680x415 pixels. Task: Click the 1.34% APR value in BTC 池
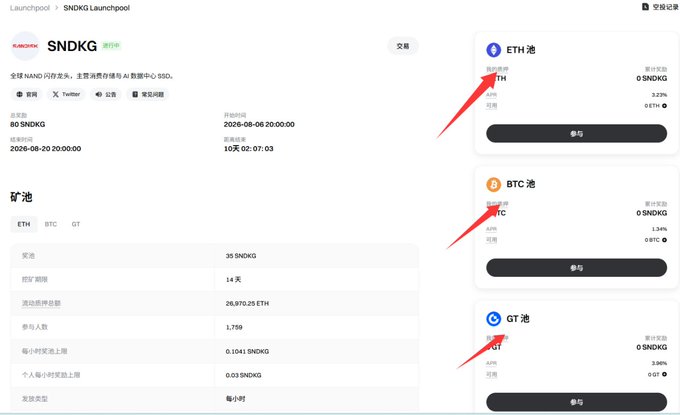point(659,229)
